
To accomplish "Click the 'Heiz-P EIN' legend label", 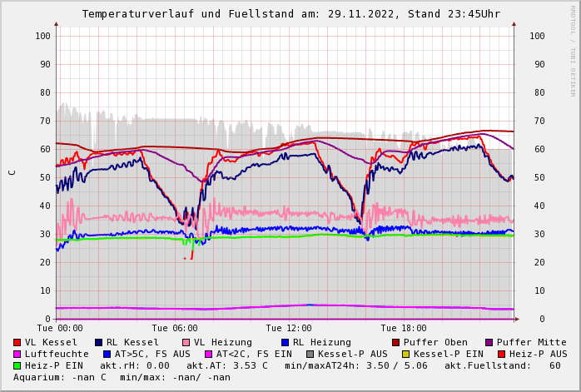I will pyautogui.click(x=54, y=365).
